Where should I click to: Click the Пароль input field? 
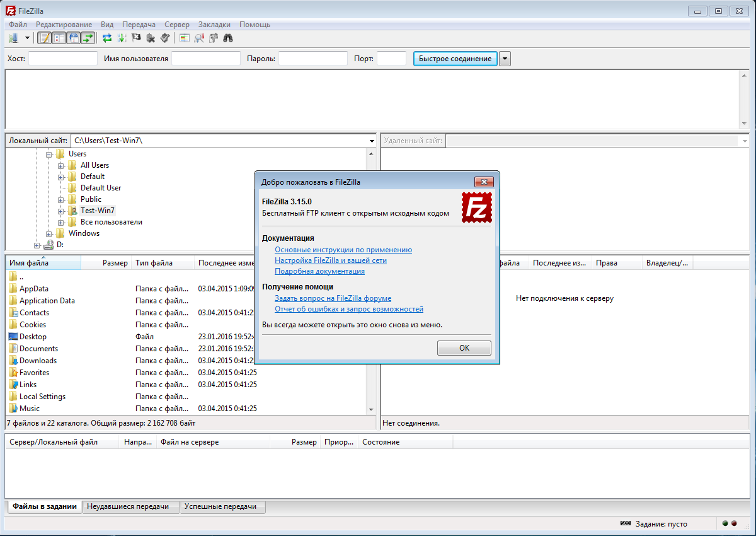pyautogui.click(x=313, y=59)
